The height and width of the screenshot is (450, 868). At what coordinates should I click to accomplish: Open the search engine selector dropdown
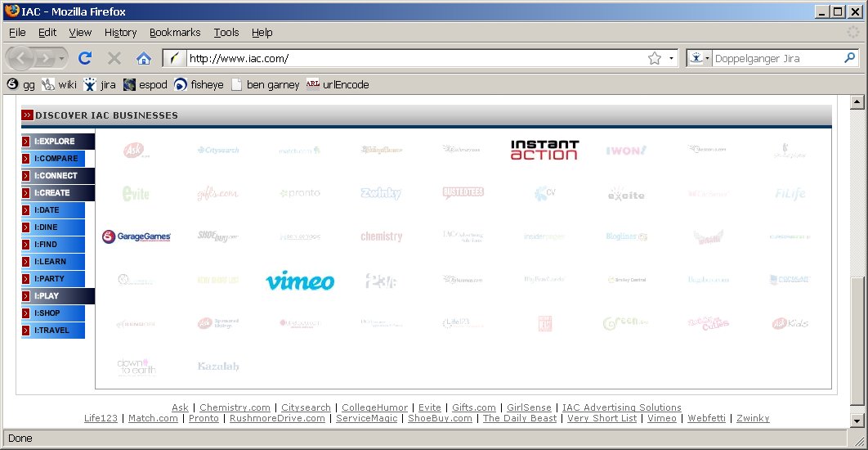click(699, 58)
